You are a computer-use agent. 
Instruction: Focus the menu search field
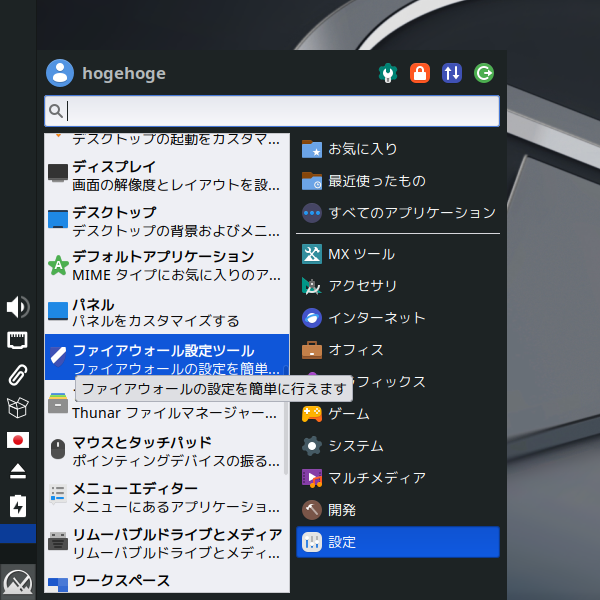(272, 111)
